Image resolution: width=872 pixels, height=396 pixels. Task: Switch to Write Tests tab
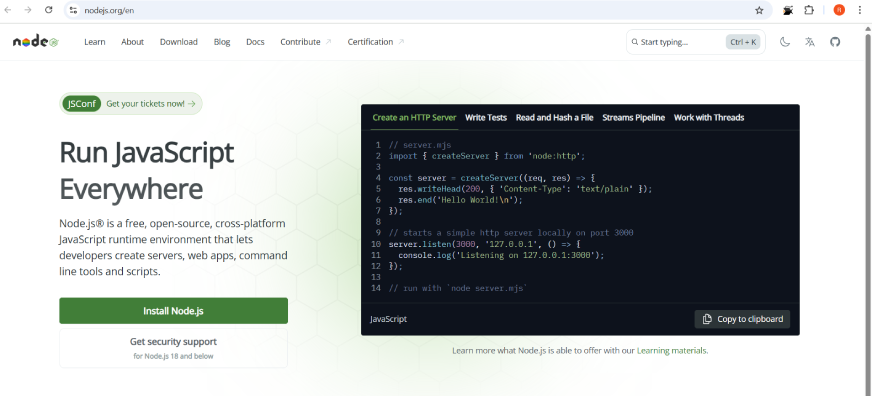coord(486,117)
